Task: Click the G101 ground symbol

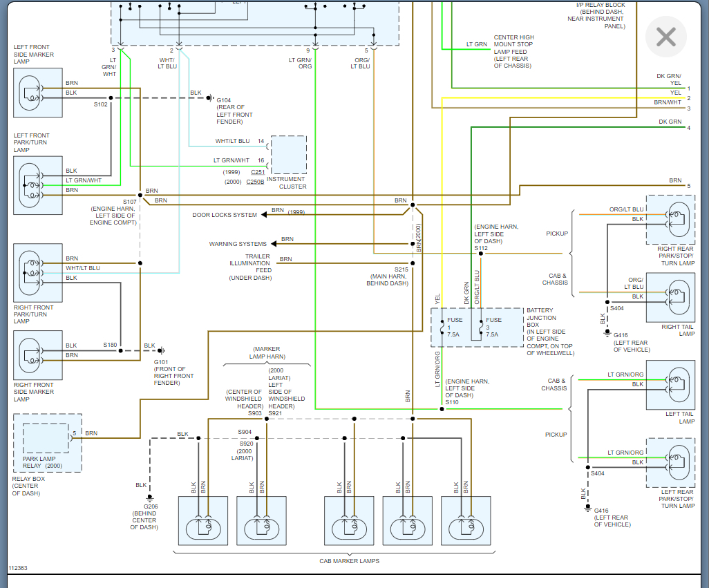Action: pyautogui.click(x=162, y=350)
